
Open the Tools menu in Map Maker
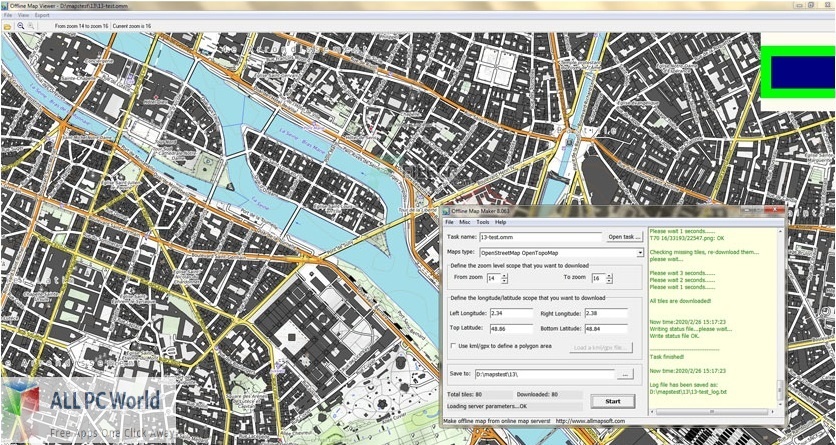(x=483, y=222)
